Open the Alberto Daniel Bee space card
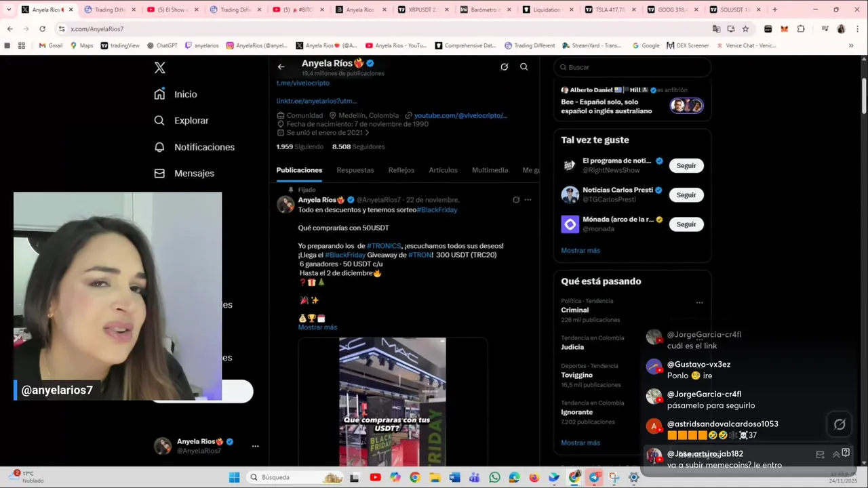Image resolution: width=868 pixels, height=488 pixels. [632, 100]
